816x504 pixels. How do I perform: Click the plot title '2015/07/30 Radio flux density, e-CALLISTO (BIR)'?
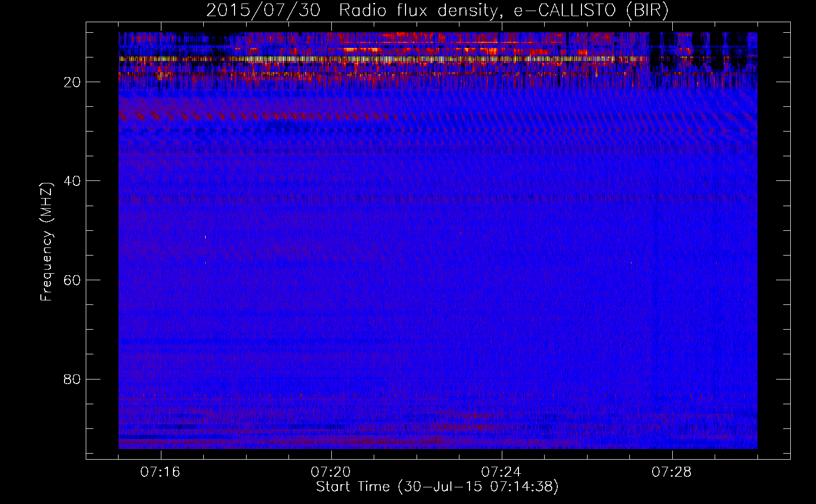[437, 11]
